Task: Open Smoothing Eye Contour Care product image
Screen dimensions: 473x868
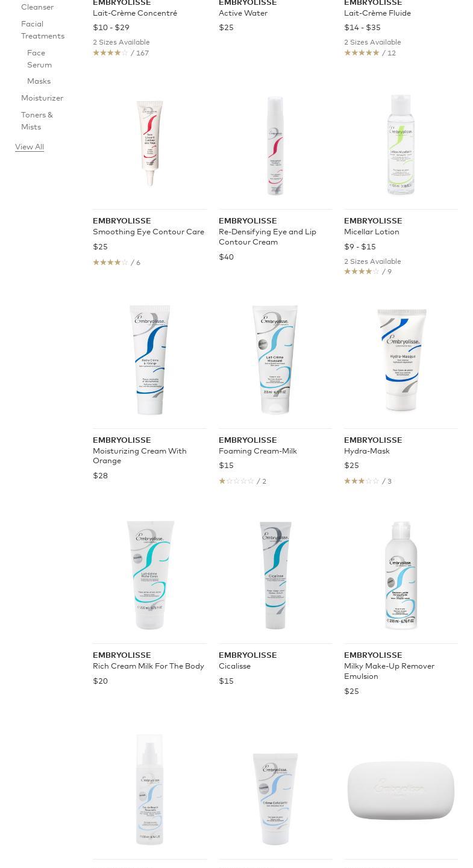Action: 149,143
